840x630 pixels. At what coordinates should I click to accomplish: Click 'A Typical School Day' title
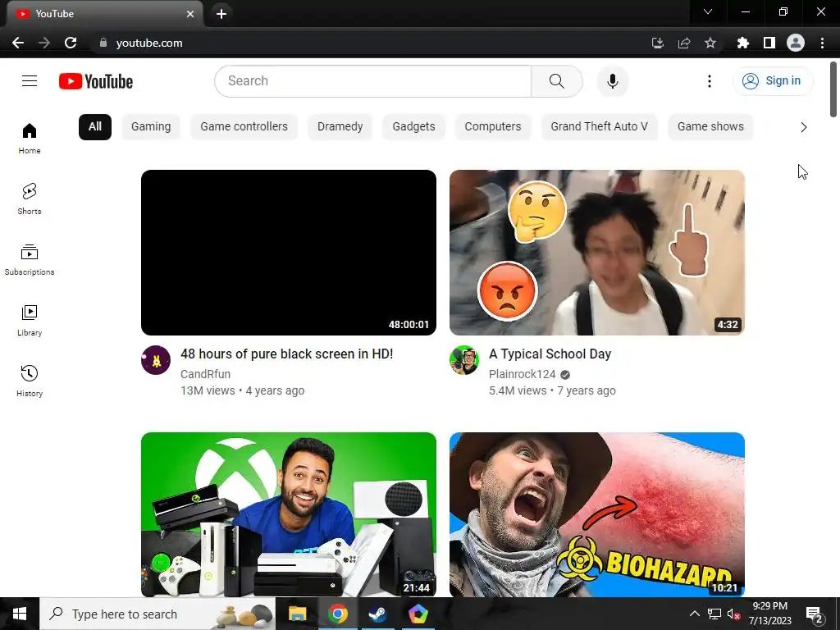550,354
